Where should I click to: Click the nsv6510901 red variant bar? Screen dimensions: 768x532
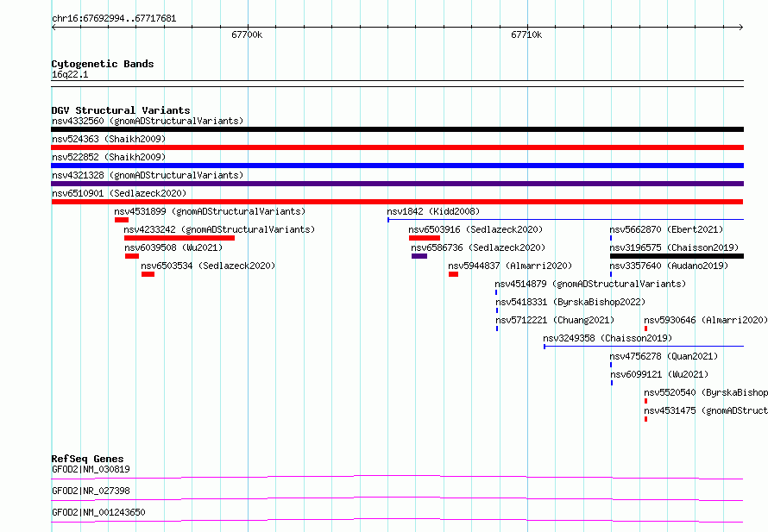click(397, 202)
